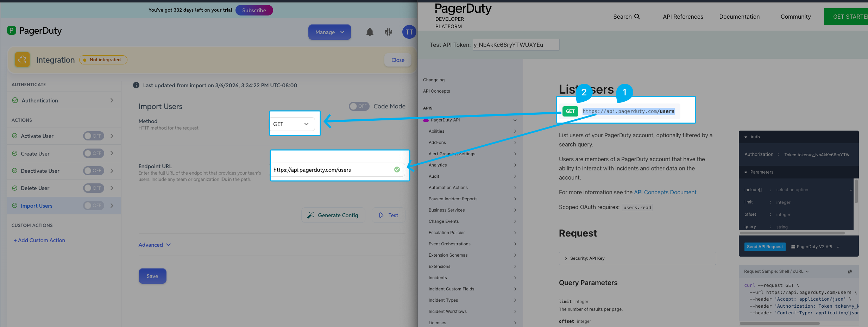This screenshot has width=868, height=327.
Task: Click Add Custom Action link
Action: pyautogui.click(x=39, y=240)
